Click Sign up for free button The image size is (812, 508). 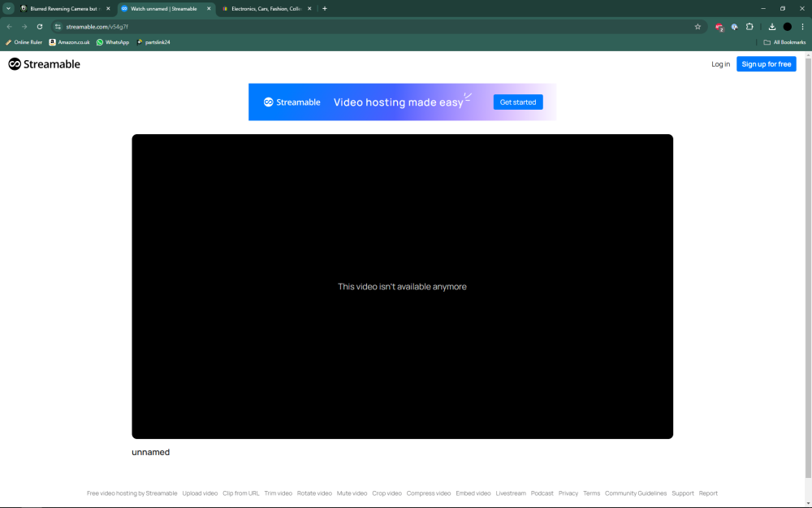(767, 64)
